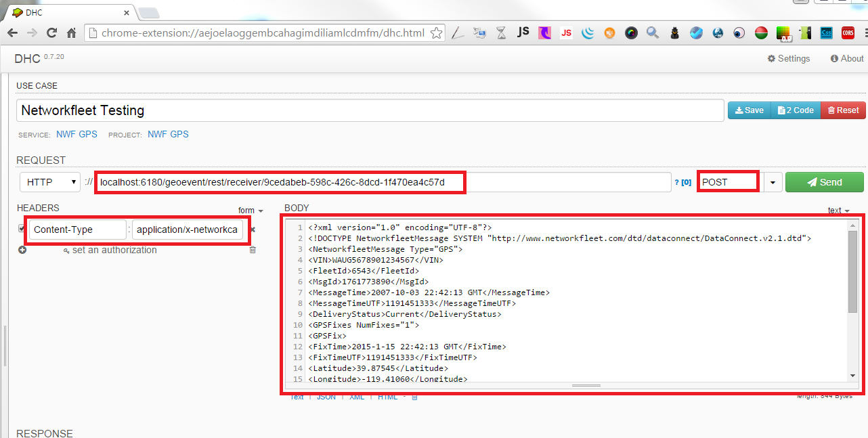Delete all headers with trash icon

(x=253, y=250)
